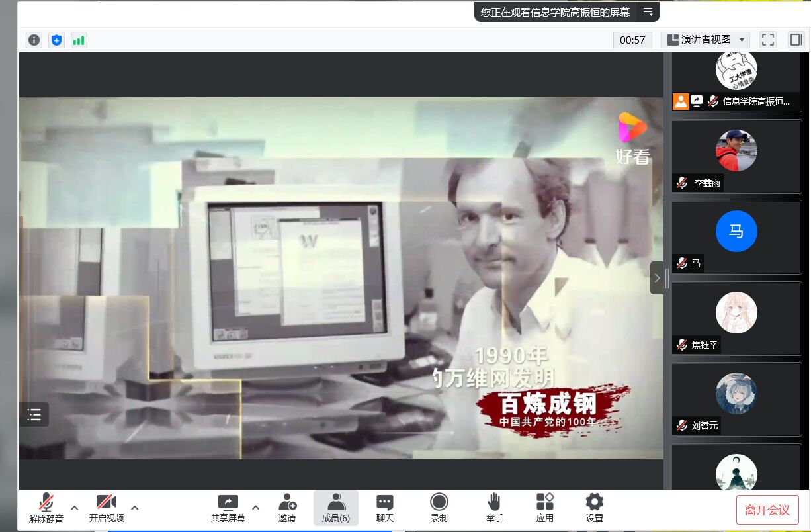Start sharing via 共享屏幕
This screenshot has width=811, height=532.
click(x=228, y=508)
